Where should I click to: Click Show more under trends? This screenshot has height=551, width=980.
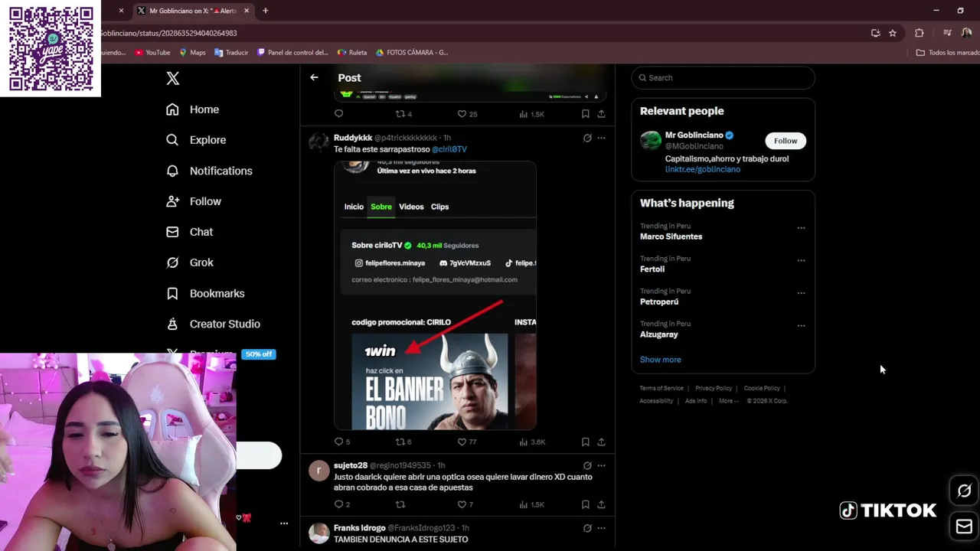[x=660, y=360]
